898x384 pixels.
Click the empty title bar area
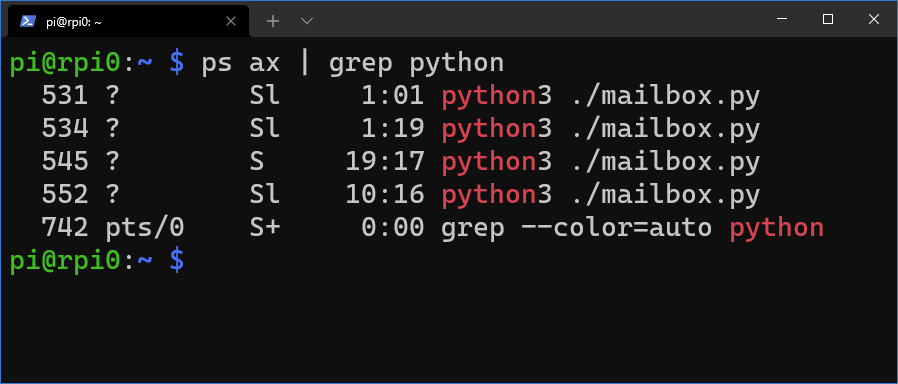538,19
